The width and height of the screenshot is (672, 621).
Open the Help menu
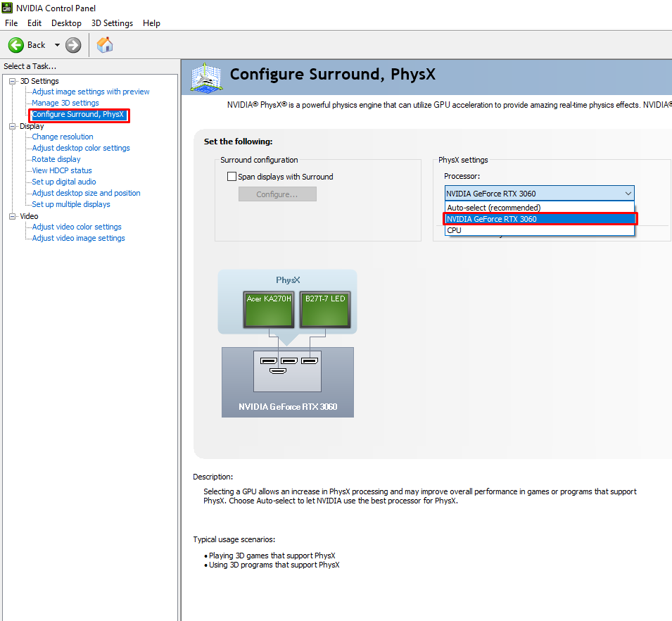tap(151, 23)
